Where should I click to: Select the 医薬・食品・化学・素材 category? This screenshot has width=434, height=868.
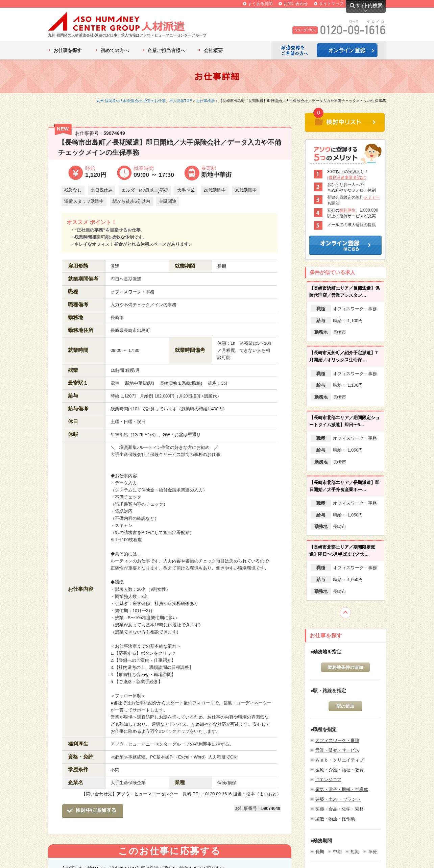pyautogui.click(x=339, y=809)
